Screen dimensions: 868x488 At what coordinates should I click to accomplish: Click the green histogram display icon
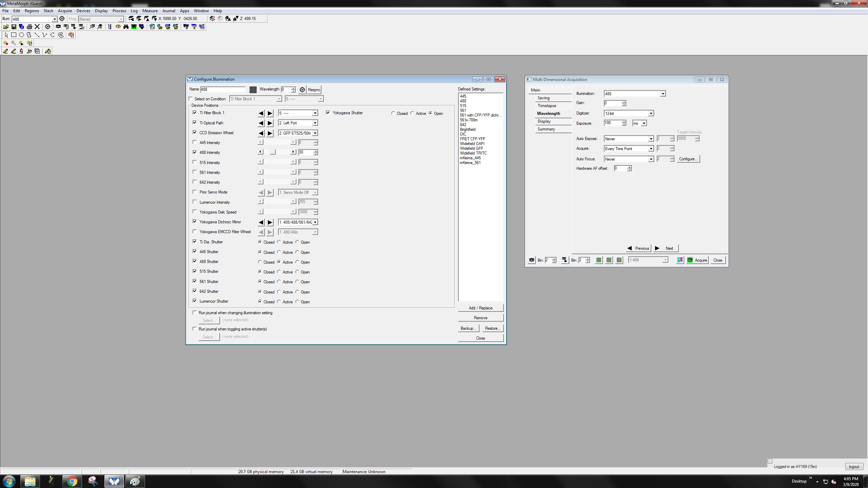pos(134,27)
